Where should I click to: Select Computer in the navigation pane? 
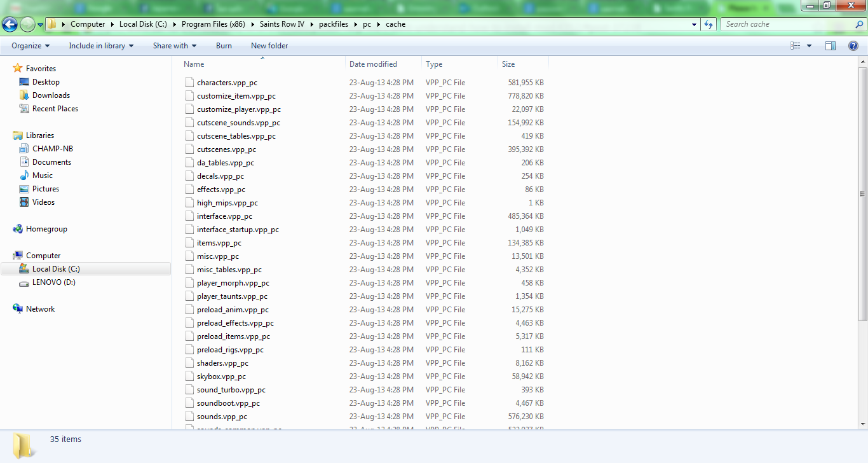(43, 256)
